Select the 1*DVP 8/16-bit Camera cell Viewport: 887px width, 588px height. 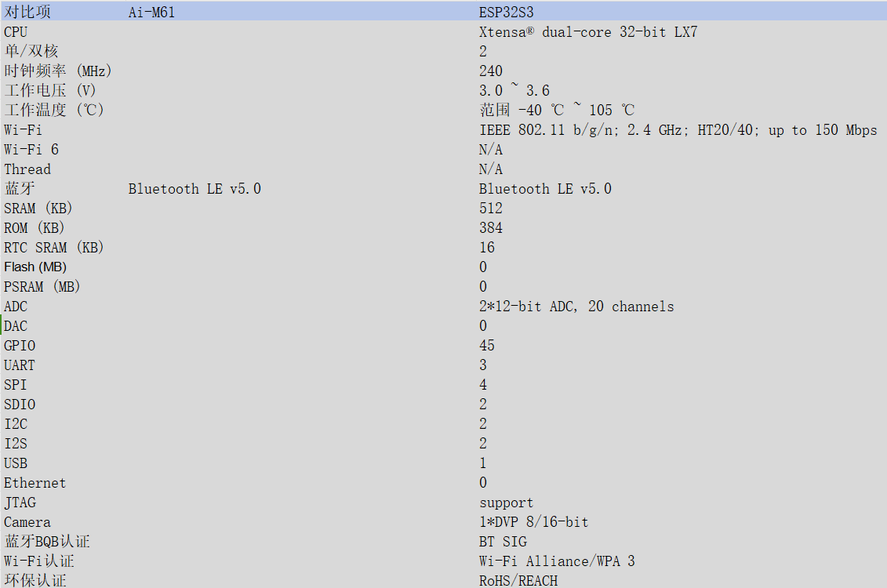(533, 521)
